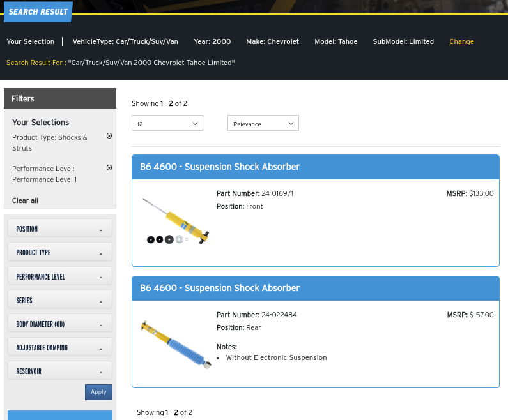508x420 pixels.
Task: Click the front shock absorber thumbnail
Action: pyautogui.click(x=176, y=221)
